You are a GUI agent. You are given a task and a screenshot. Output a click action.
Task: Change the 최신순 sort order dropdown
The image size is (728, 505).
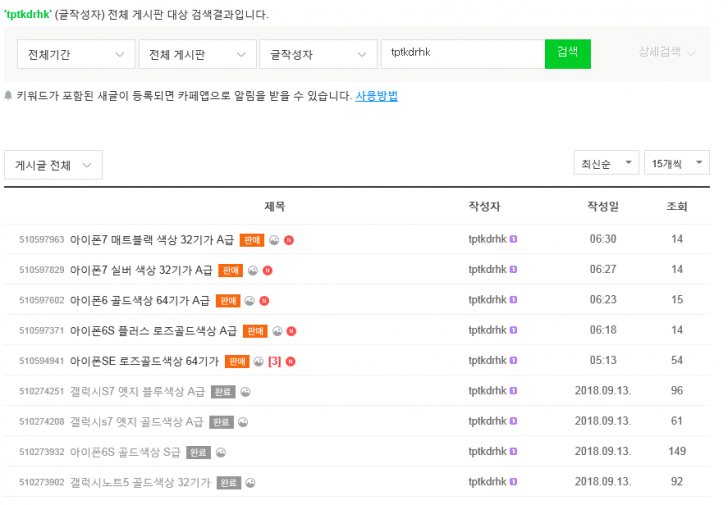(604, 163)
